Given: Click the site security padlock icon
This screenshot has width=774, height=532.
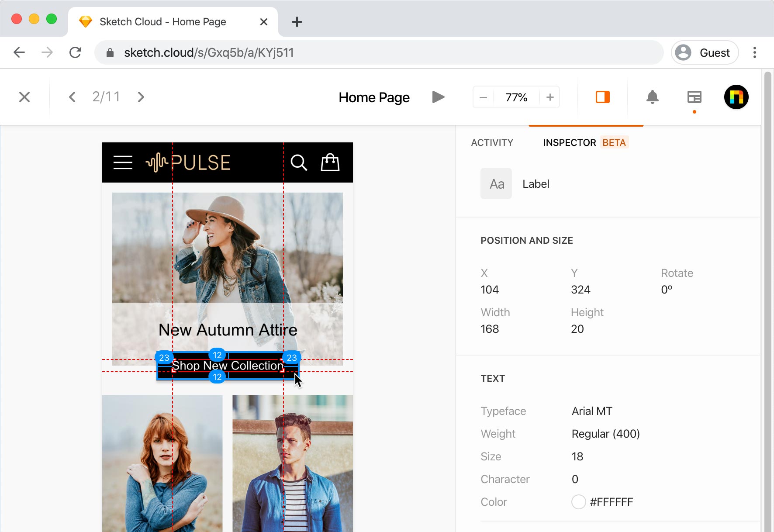Looking at the screenshot, I should click(111, 52).
